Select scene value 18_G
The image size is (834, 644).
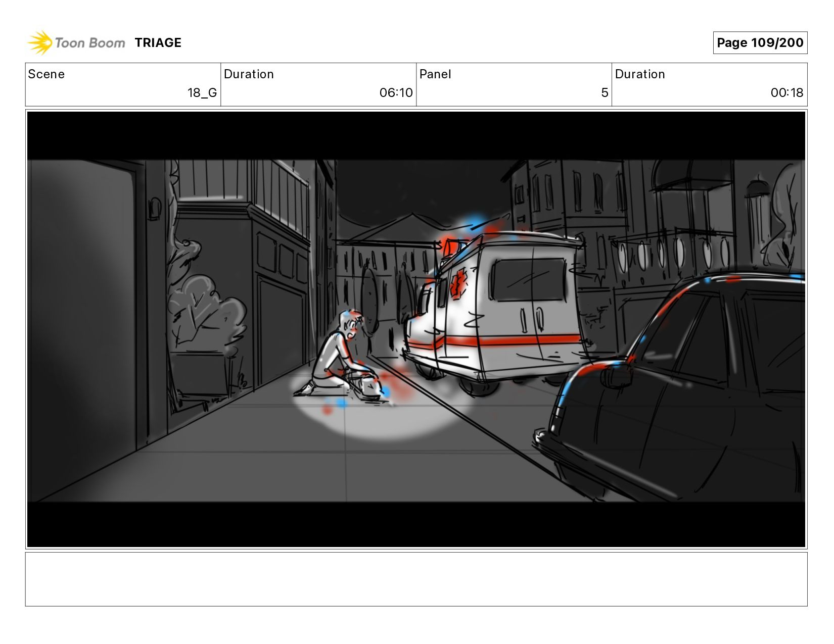point(202,93)
